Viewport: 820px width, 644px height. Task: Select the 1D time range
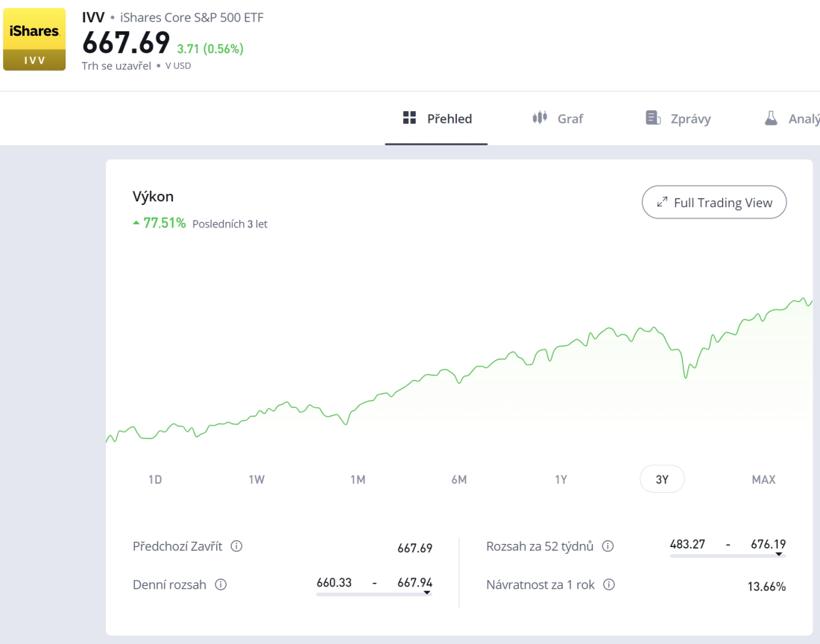155,479
